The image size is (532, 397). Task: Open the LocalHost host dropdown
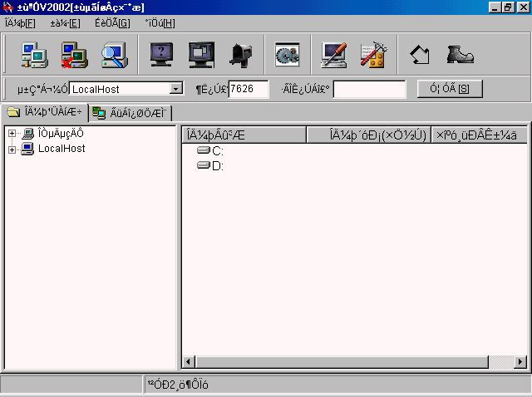pos(175,89)
